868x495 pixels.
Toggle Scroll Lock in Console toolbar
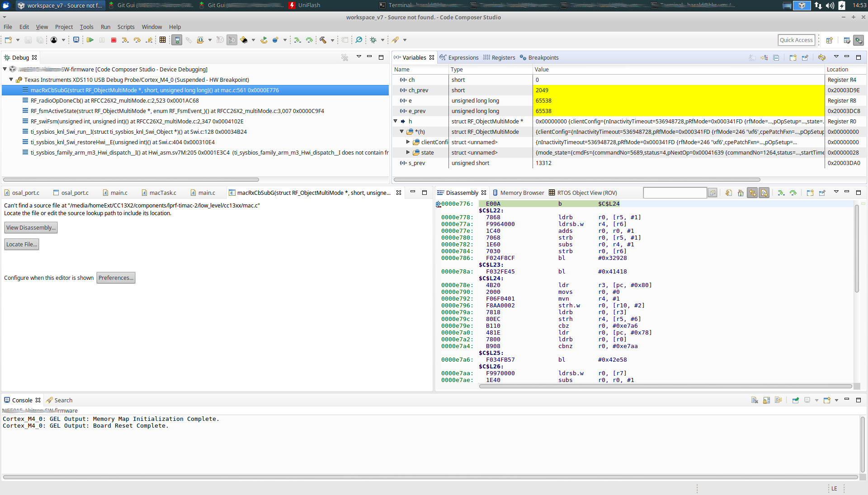766,401
